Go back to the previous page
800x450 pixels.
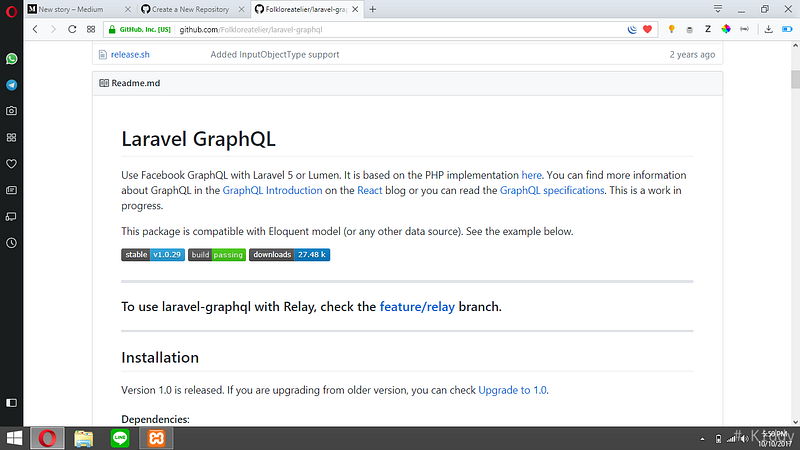(x=35, y=30)
